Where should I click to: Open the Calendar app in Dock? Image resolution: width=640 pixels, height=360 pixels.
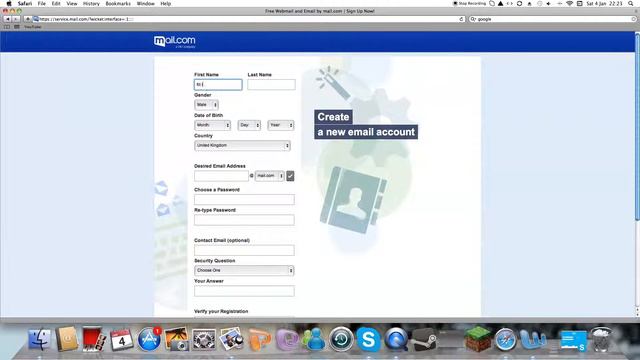pyautogui.click(x=121, y=340)
